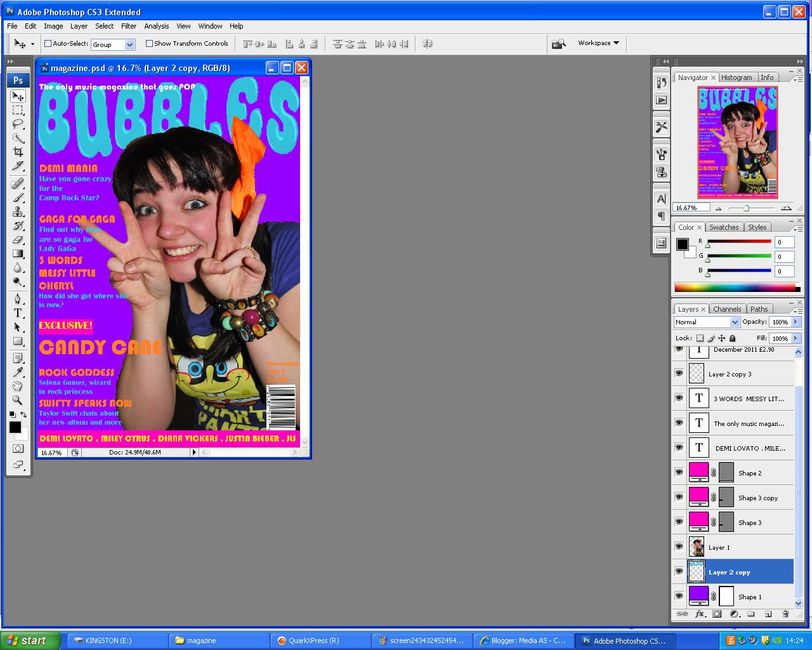Screen dimensions: 812x650
Task: Select the Eraser tool
Action: coord(18,240)
